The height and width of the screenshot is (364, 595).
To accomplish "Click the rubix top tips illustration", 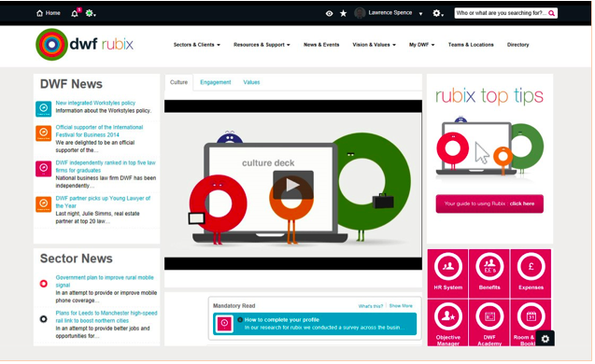I will [x=489, y=146].
